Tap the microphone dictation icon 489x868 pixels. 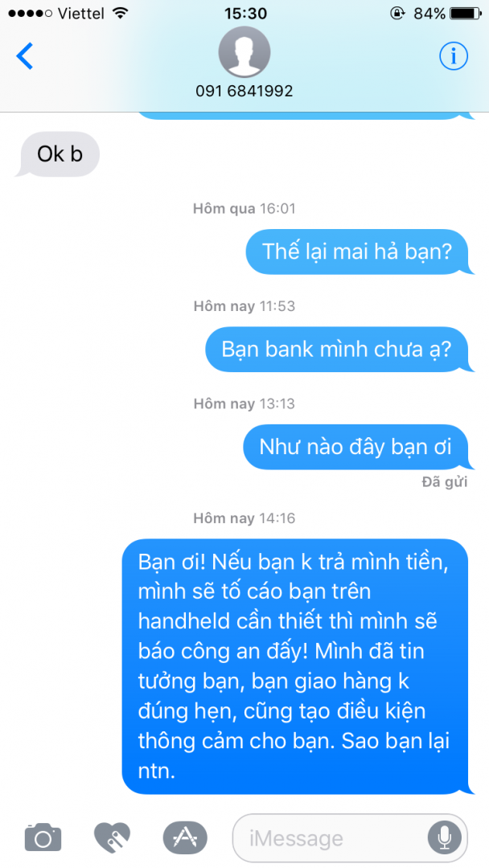(x=444, y=838)
